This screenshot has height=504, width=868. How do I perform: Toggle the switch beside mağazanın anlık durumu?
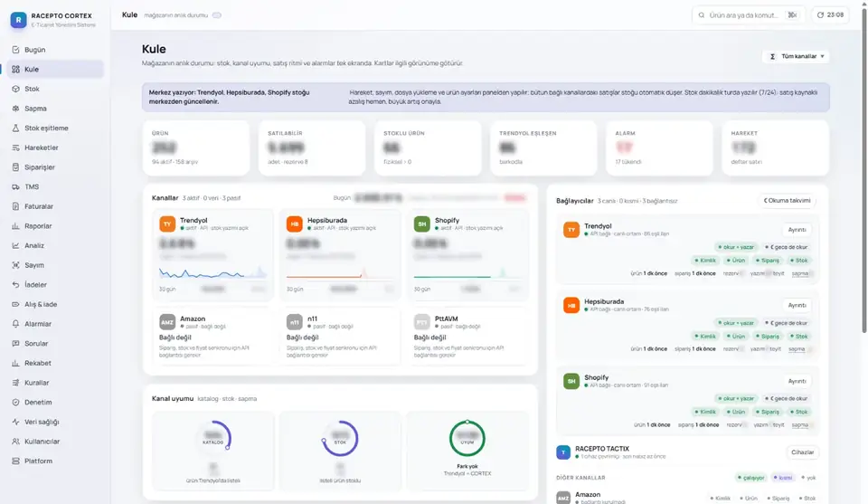(217, 15)
